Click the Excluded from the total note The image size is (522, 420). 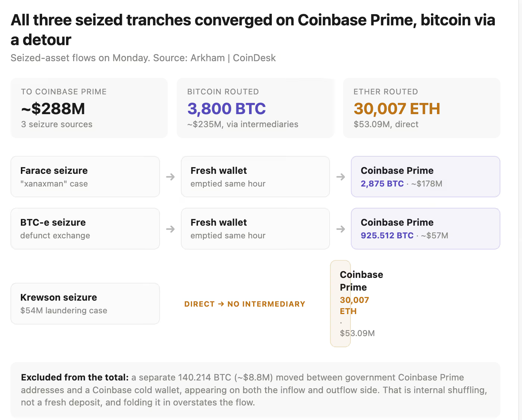pyautogui.click(x=255, y=390)
